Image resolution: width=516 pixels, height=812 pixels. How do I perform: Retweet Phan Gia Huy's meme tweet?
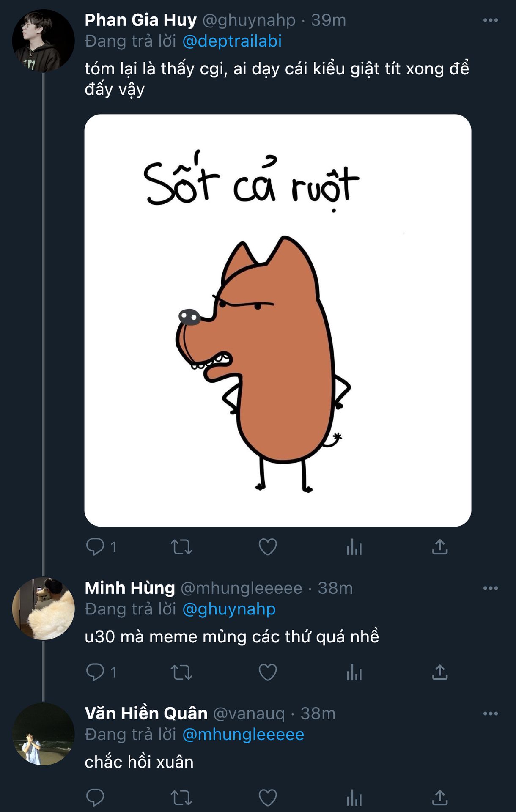pos(181,546)
